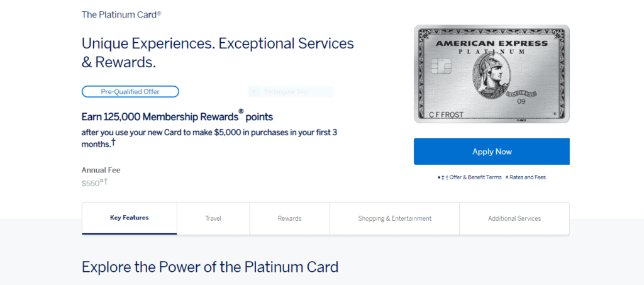Switch to the Travel tab

tap(213, 218)
